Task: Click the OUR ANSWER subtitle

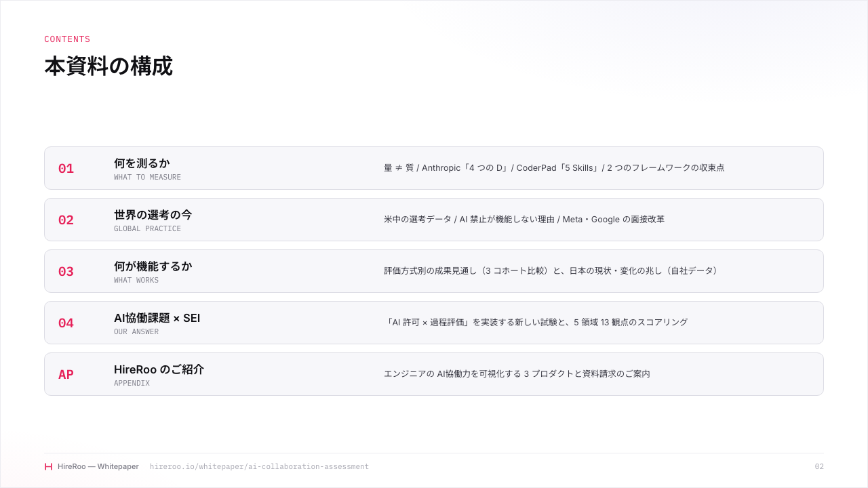Action: pos(136,332)
